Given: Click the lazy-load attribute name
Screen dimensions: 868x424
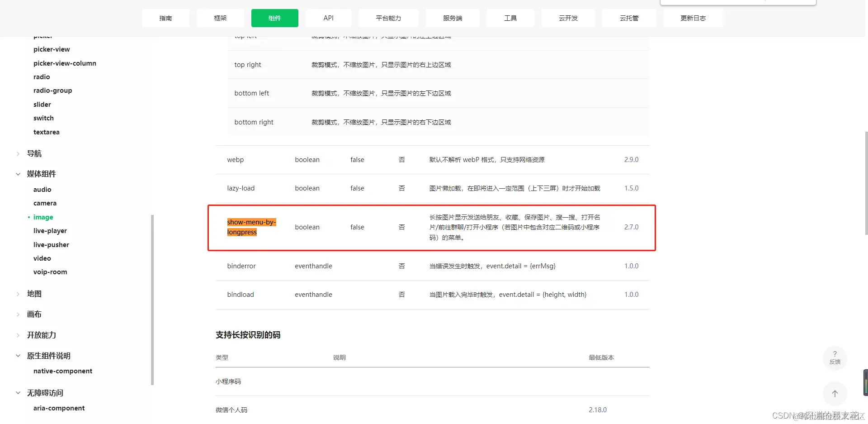Looking at the screenshot, I should click(x=241, y=188).
